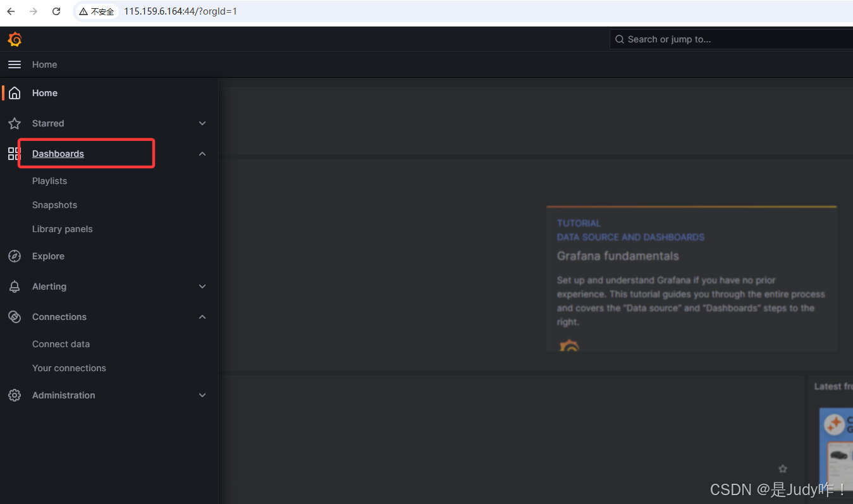Click the Connections icon in sidebar
Viewport: 853px width, 504px height.
pos(14,317)
